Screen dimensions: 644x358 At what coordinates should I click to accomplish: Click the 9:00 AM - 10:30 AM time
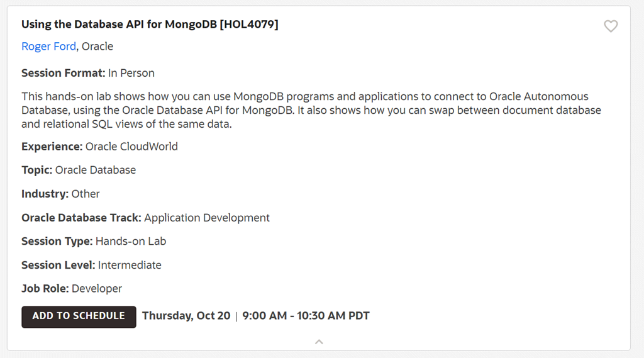[x=306, y=316]
